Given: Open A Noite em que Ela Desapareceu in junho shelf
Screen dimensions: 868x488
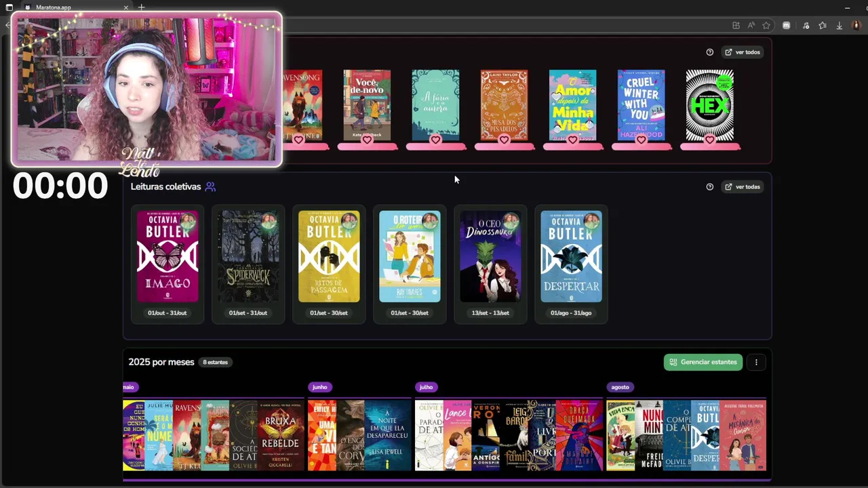Looking at the screenshot, I should (x=388, y=435).
